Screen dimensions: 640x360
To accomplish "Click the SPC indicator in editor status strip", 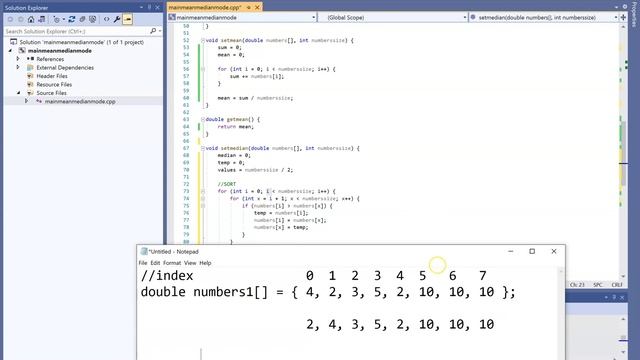I will point(598,285).
